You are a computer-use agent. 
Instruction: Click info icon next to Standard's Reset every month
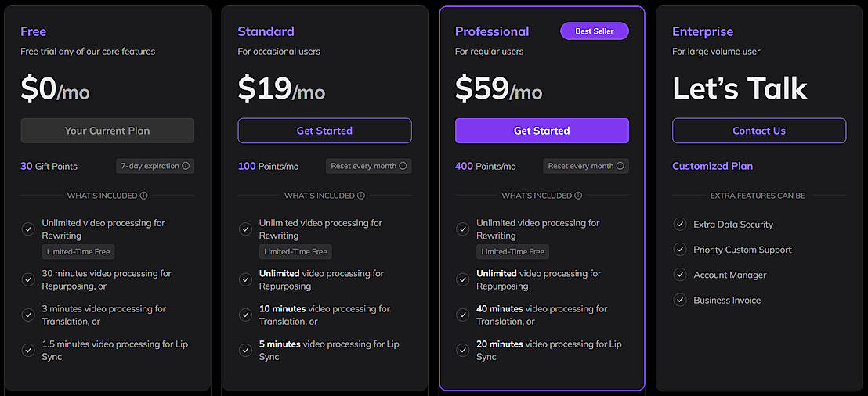pos(403,166)
